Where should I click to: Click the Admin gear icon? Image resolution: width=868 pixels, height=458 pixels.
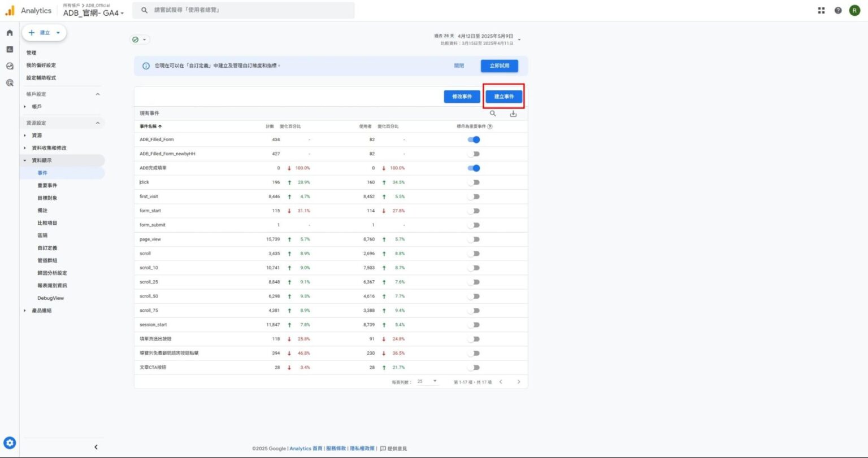(10, 443)
